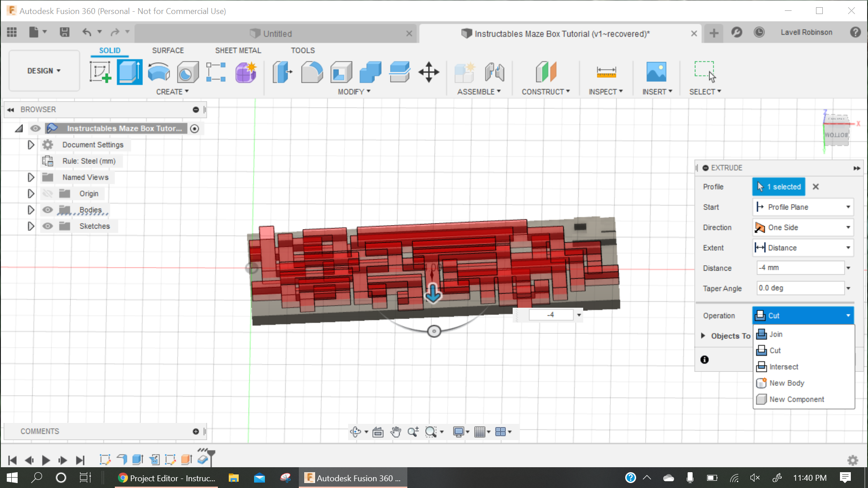Switch to the TOOLS tab
868x488 pixels.
302,51
